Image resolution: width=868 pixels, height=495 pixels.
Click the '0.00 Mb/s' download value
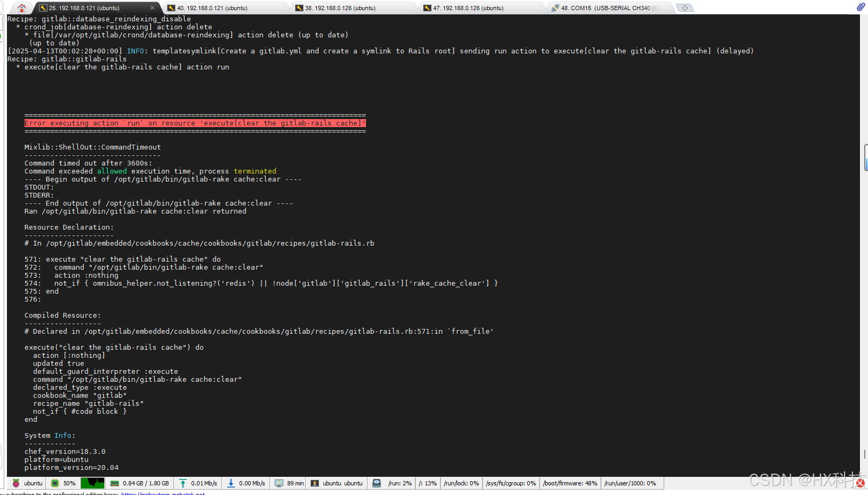[252, 483]
